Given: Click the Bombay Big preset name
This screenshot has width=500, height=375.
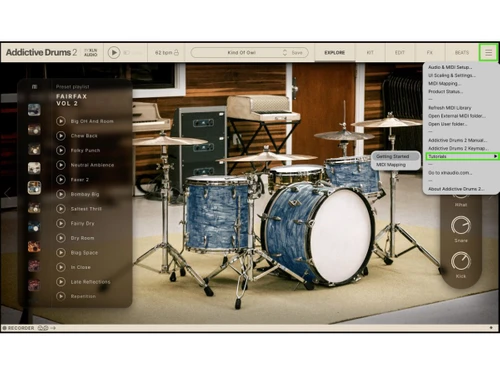Looking at the screenshot, I should 85,194.
